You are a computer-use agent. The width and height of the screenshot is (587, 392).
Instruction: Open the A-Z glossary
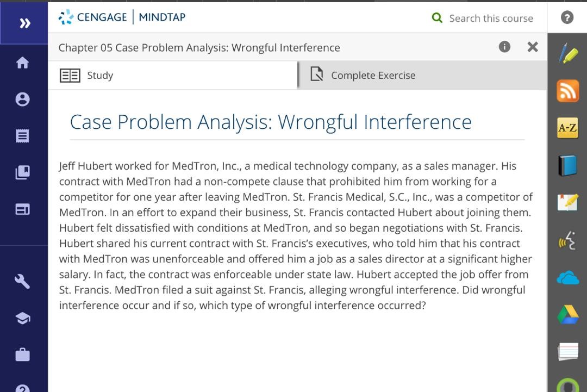pos(567,127)
